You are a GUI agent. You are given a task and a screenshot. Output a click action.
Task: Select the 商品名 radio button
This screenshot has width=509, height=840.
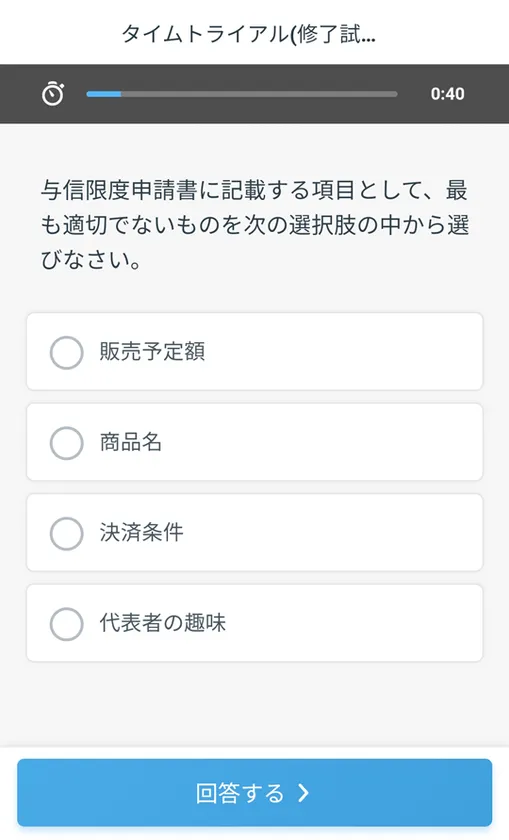pyautogui.click(x=66, y=442)
